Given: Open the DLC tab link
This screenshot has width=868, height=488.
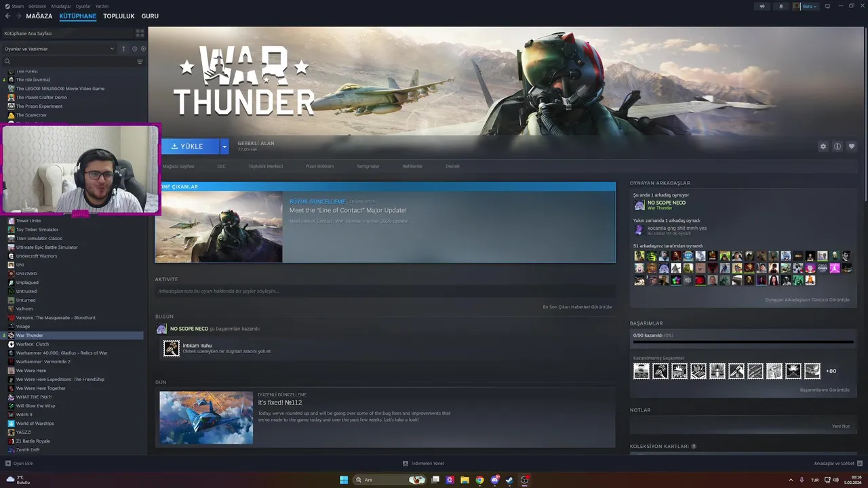Looking at the screenshot, I should (x=221, y=166).
